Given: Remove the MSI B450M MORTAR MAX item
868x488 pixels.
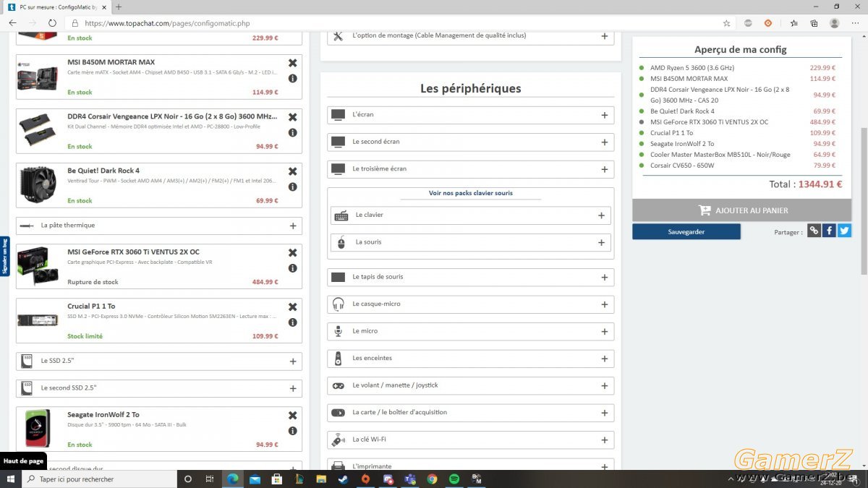Looking at the screenshot, I should pyautogui.click(x=292, y=63).
